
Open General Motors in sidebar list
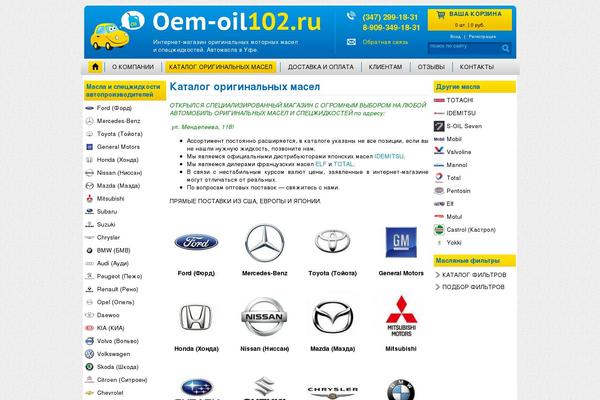coord(118,147)
